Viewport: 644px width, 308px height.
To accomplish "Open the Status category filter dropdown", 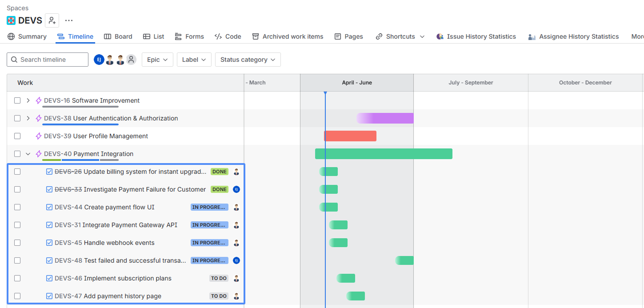I will [x=248, y=60].
